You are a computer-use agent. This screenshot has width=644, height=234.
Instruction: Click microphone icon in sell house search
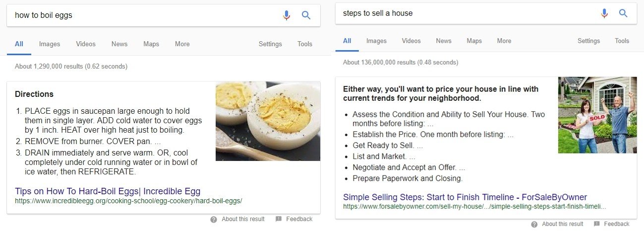click(x=604, y=13)
